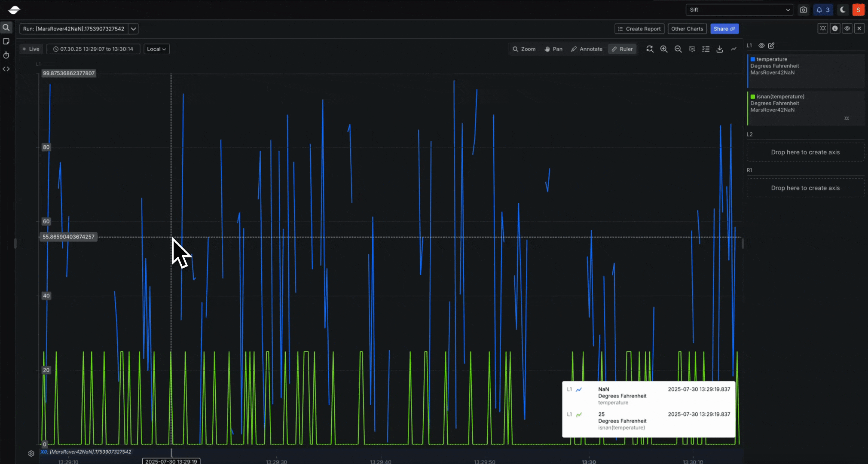Screen dimensions: 868x464
Task: Click the Create Report button
Action: 639,29
